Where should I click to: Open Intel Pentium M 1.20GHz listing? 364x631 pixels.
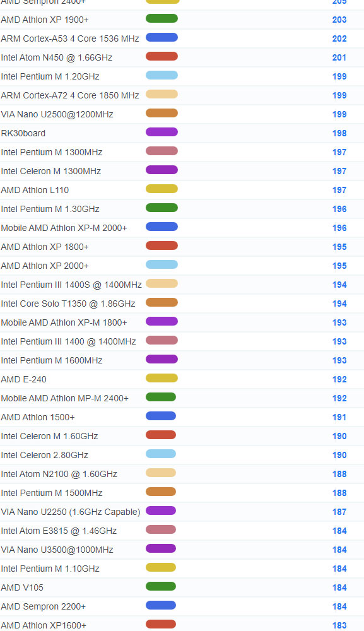(x=50, y=76)
